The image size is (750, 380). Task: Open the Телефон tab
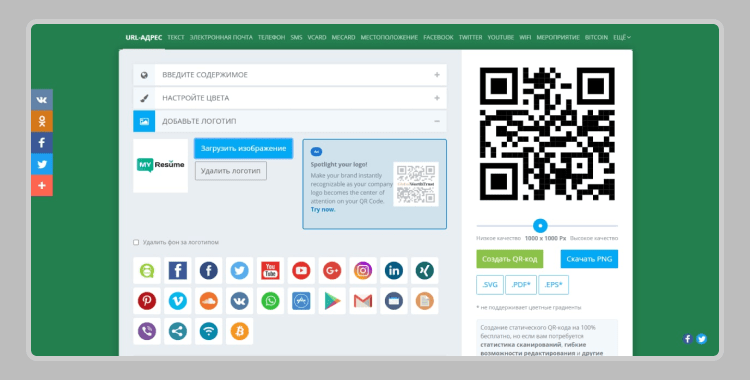(271, 37)
